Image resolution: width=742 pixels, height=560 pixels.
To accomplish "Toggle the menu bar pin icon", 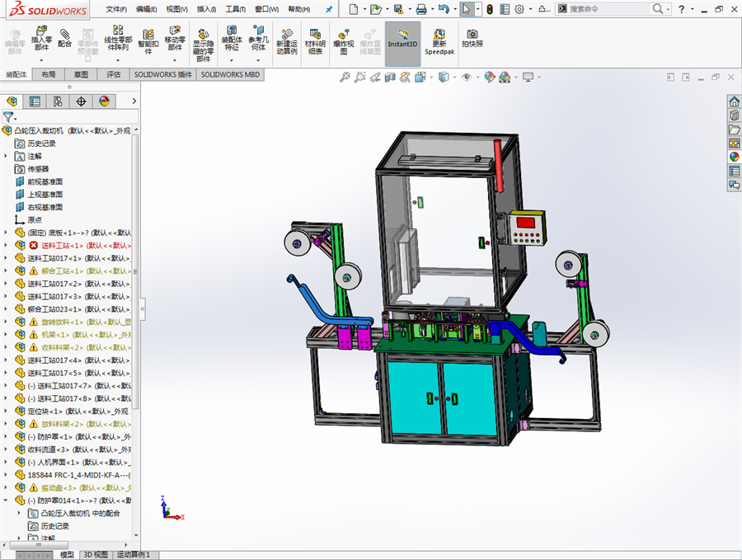I will pos(329,9).
